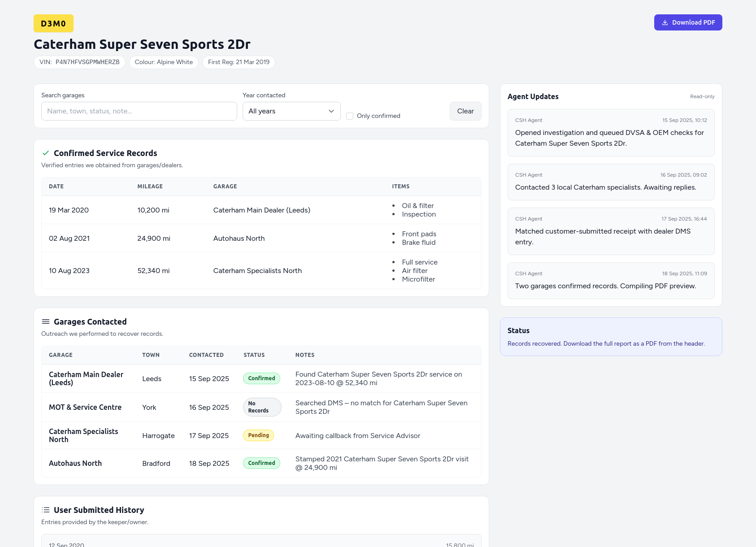The height and width of the screenshot is (547, 756).
Task: Click the Mileage column header
Action: pyautogui.click(x=150, y=187)
